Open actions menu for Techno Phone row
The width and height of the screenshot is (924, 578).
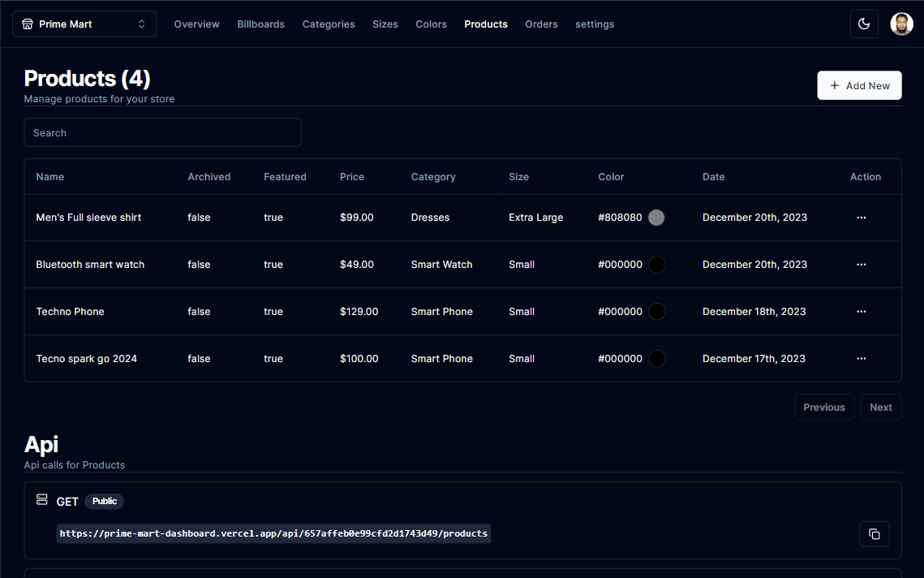click(x=861, y=312)
